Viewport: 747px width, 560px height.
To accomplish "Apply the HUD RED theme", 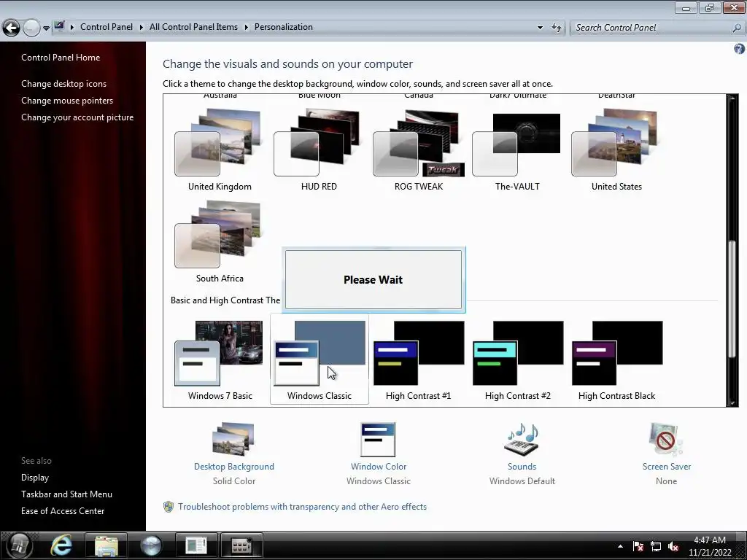I will [x=319, y=149].
